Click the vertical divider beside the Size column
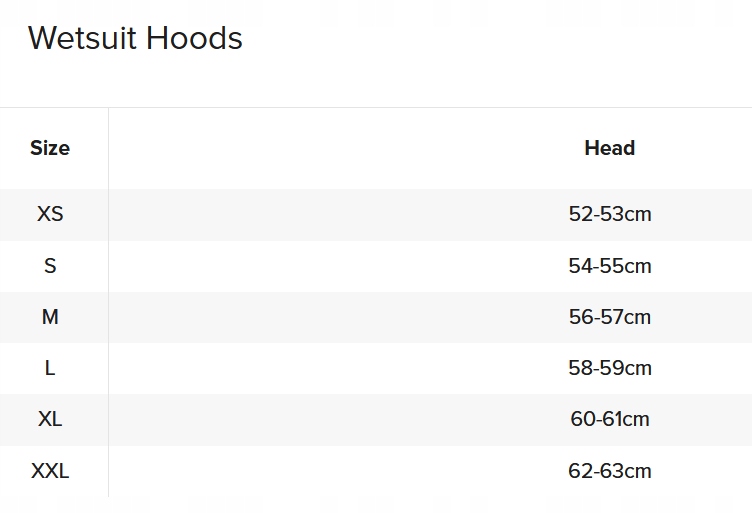Image resolution: width=752 pixels, height=513 pixels. pyautogui.click(x=108, y=300)
